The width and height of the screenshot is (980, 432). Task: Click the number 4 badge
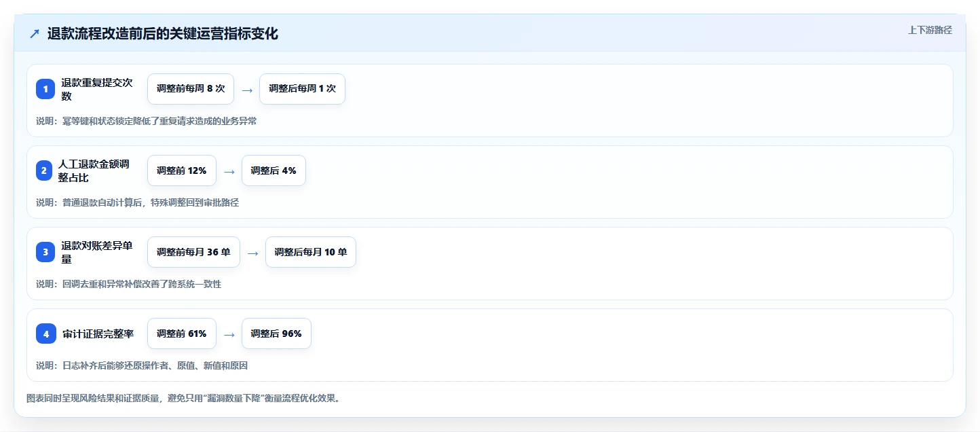pyautogui.click(x=46, y=334)
